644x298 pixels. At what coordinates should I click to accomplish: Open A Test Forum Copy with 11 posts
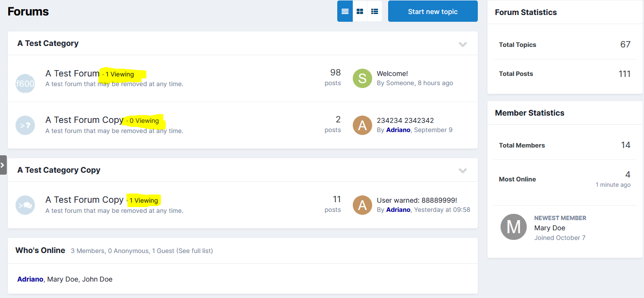84,200
